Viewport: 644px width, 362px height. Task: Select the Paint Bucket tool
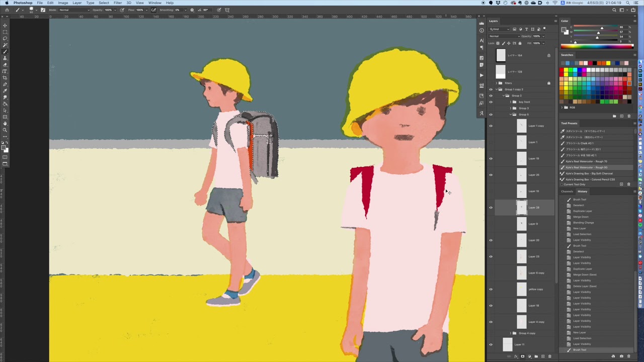click(5, 104)
